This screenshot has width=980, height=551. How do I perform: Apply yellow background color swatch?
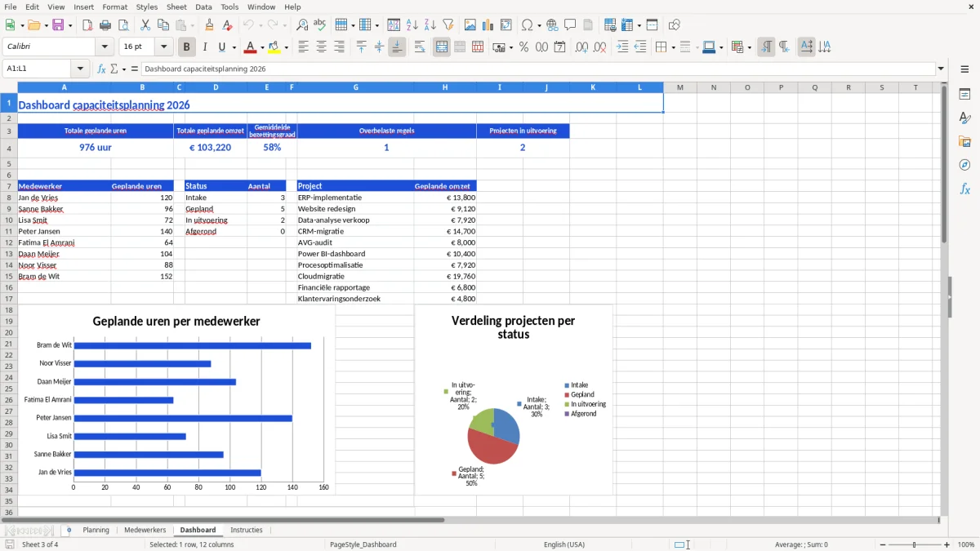tap(275, 47)
